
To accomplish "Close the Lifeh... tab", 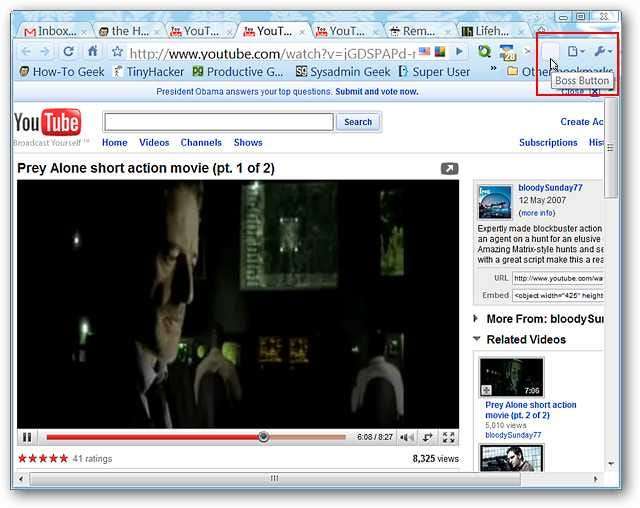I will point(521,32).
